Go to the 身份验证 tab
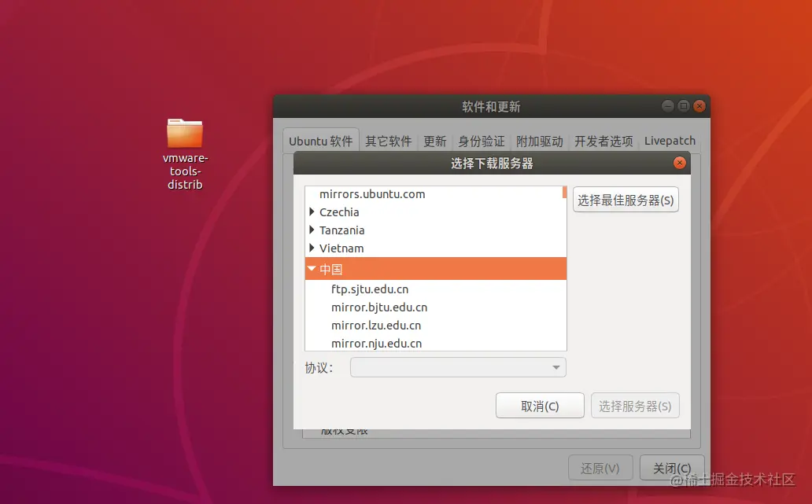The height and width of the screenshot is (504, 812). 481,141
